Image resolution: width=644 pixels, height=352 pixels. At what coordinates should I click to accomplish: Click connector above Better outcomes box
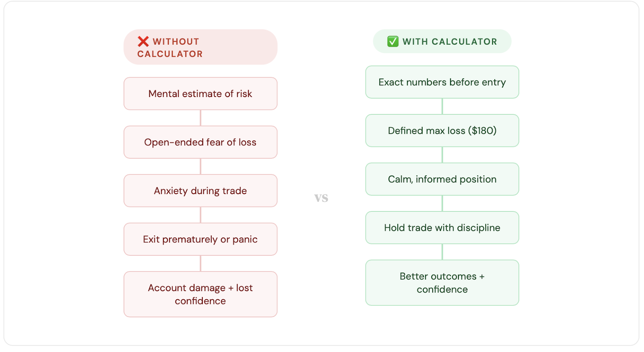tap(442, 252)
